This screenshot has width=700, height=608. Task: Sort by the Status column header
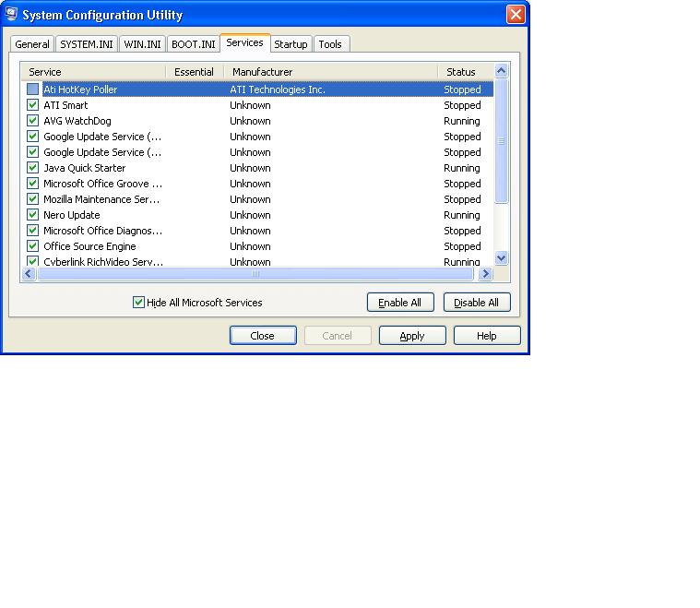466,72
